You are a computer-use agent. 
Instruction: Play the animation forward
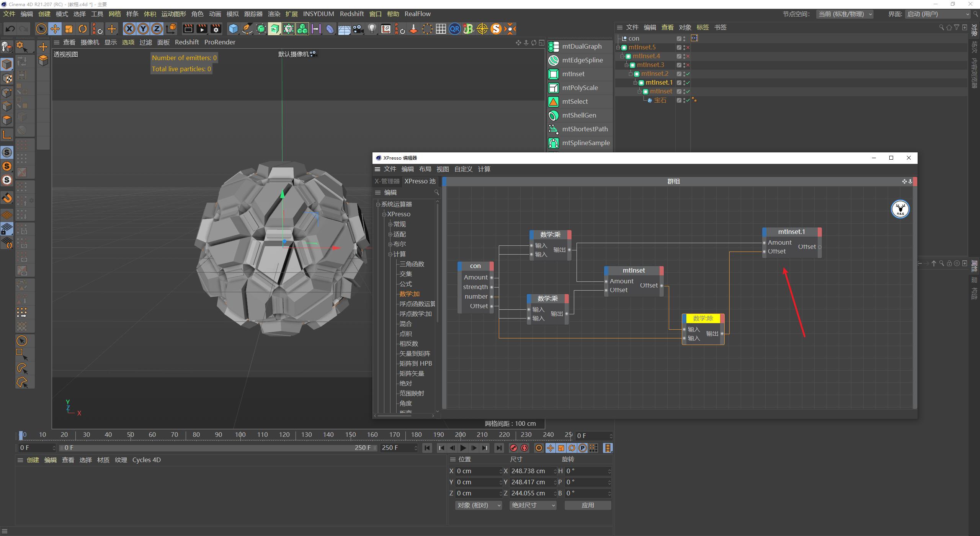pos(463,448)
